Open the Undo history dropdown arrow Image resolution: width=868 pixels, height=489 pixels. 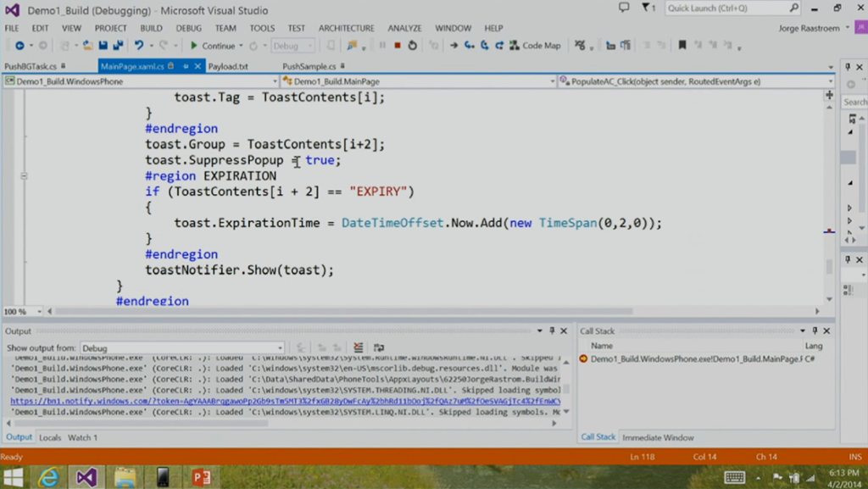(151, 46)
